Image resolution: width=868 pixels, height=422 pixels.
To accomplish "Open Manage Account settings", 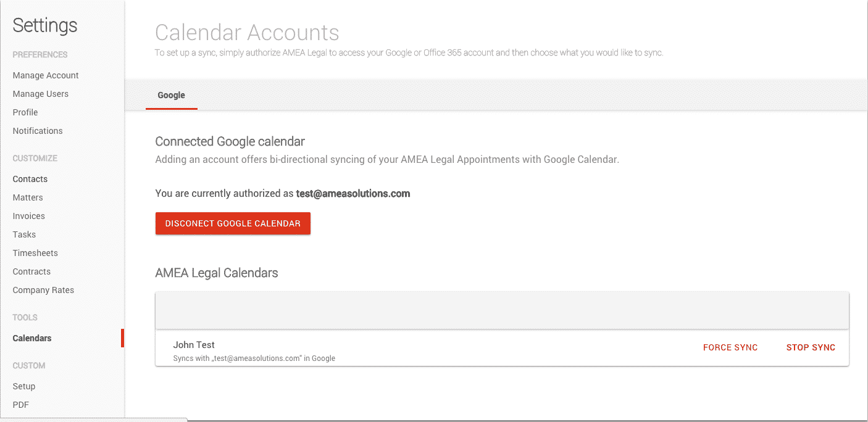I will tap(46, 75).
